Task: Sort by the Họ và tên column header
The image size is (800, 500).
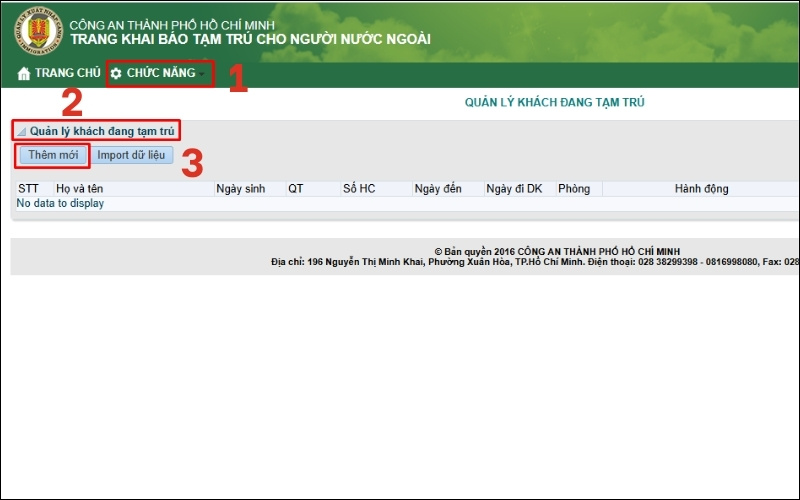Action: coord(80,189)
